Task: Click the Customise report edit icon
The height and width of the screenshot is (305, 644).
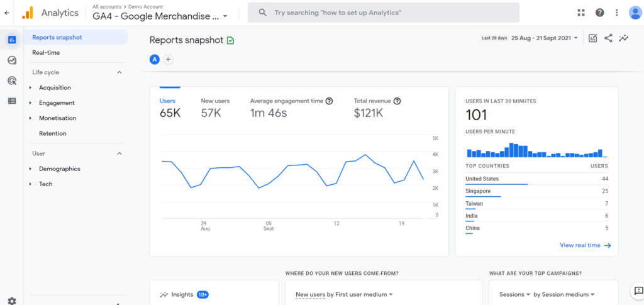Action: (x=592, y=38)
